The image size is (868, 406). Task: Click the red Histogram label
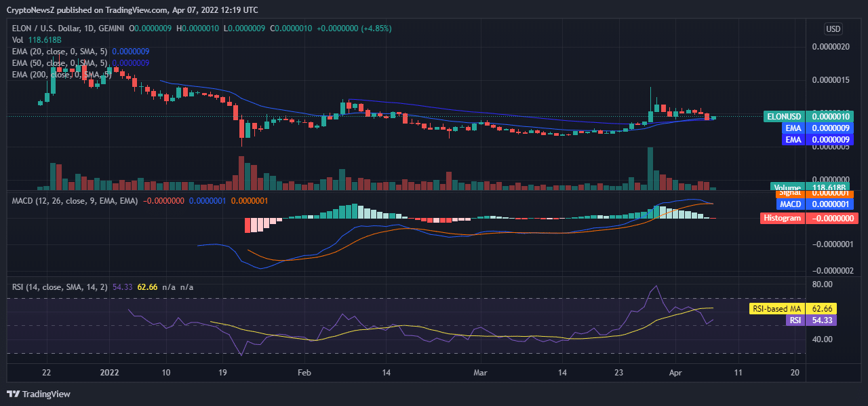click(x=810, y=218)
